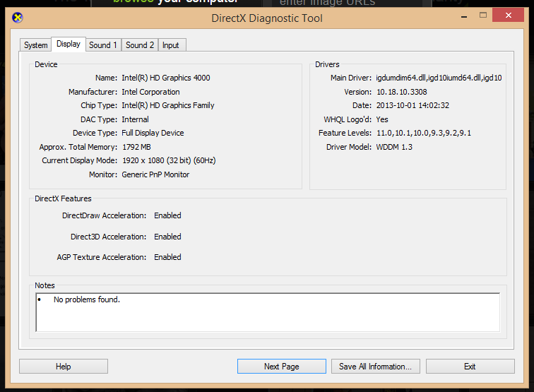The image size is (534, 392).
Task: Close the window with red X
Action: pos(508,15)
